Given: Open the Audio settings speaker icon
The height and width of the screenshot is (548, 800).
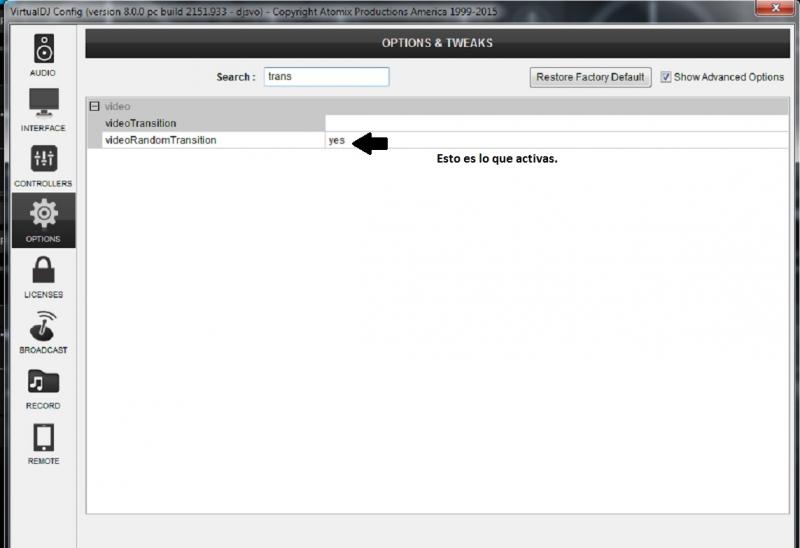Looking at the screenshot, I should [44, 48].
